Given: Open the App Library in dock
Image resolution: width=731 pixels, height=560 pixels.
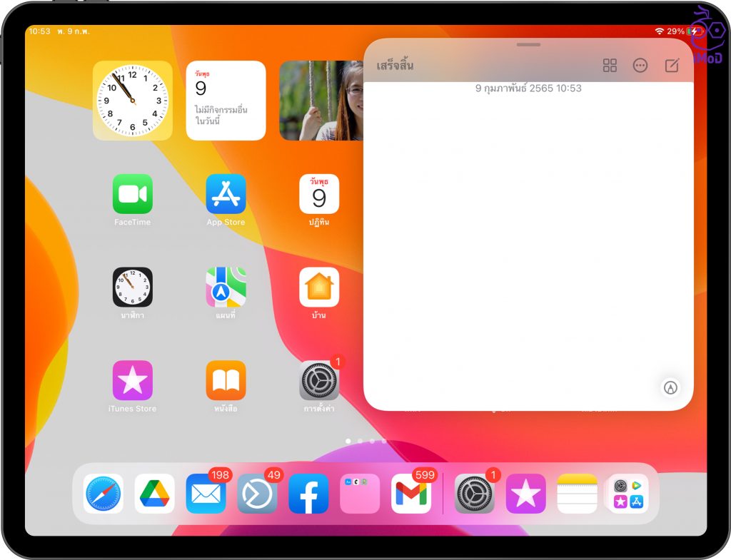Looking at the screenshot, I should (x=628, y=494).
